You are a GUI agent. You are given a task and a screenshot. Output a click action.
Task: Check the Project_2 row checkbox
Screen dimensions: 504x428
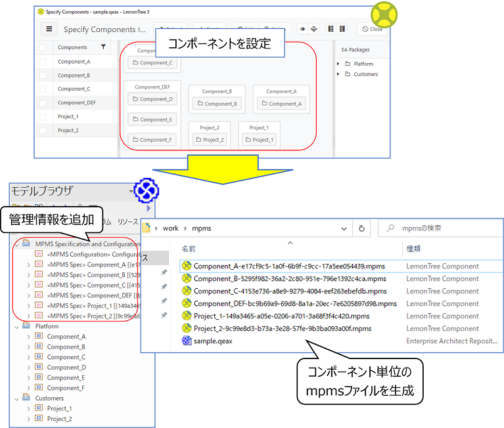[x=43, y=131]
